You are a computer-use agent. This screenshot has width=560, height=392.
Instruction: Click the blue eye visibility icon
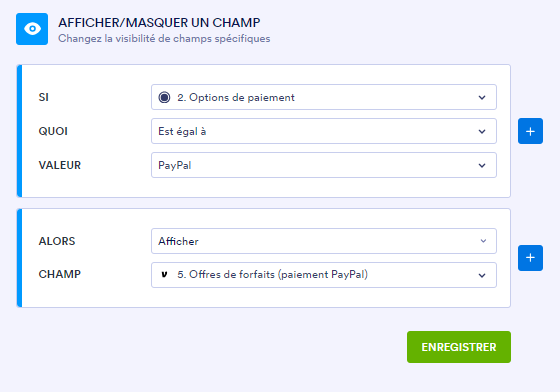pos(32,29)
